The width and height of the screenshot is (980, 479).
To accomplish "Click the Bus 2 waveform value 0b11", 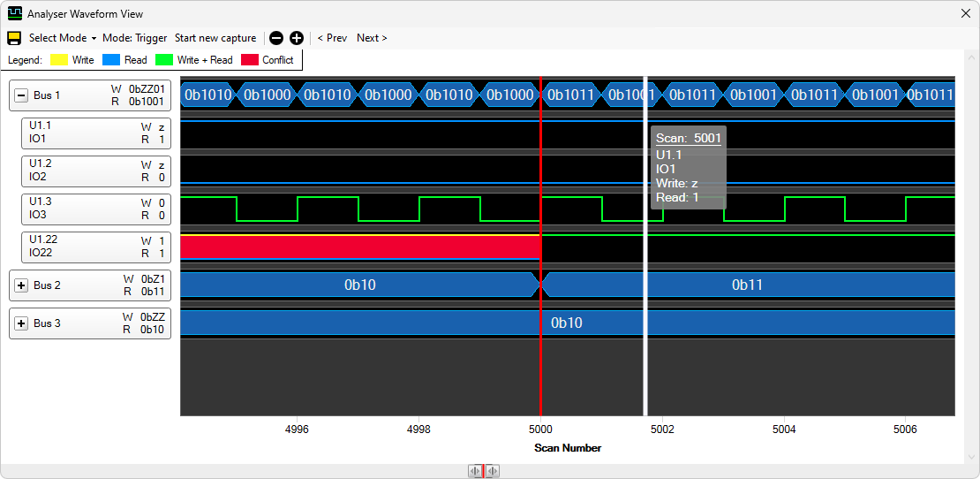I will [747, 285].
